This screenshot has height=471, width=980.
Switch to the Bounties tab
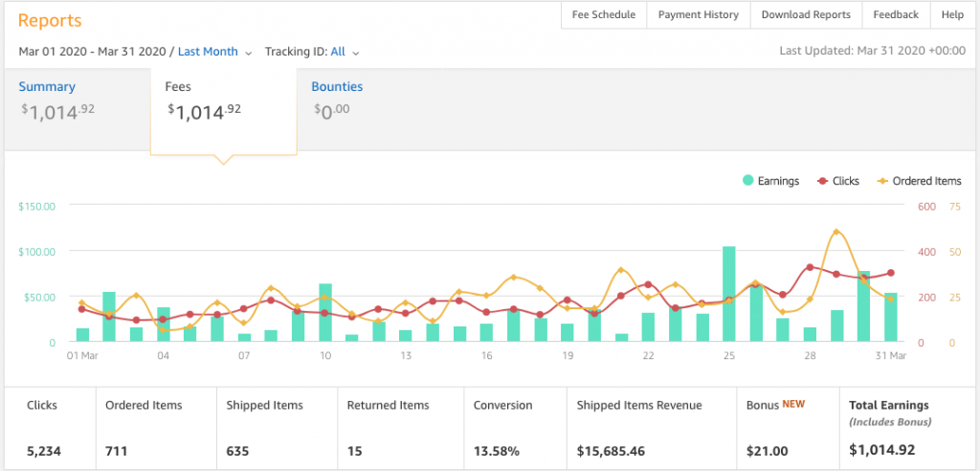[x=337, y=87]
